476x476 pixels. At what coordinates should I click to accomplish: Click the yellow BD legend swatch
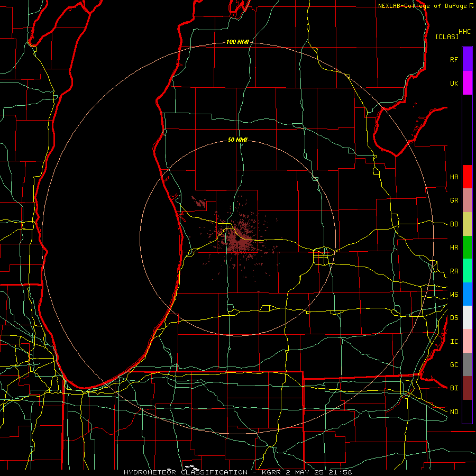coord(467,224)
